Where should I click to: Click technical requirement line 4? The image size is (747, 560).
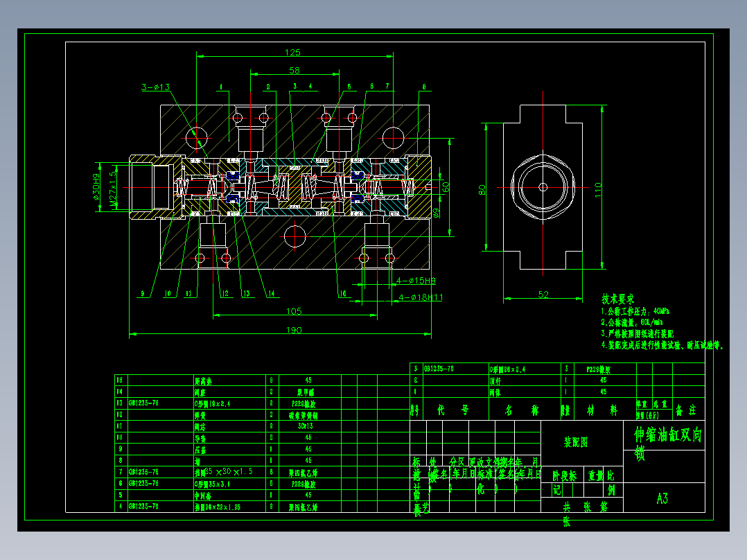[662, 345]
